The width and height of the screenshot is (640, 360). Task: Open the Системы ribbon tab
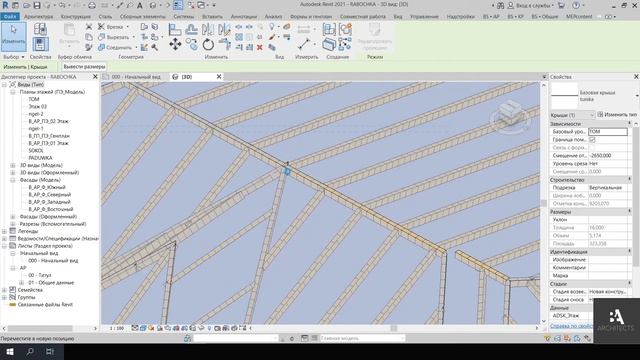(183, 17)
